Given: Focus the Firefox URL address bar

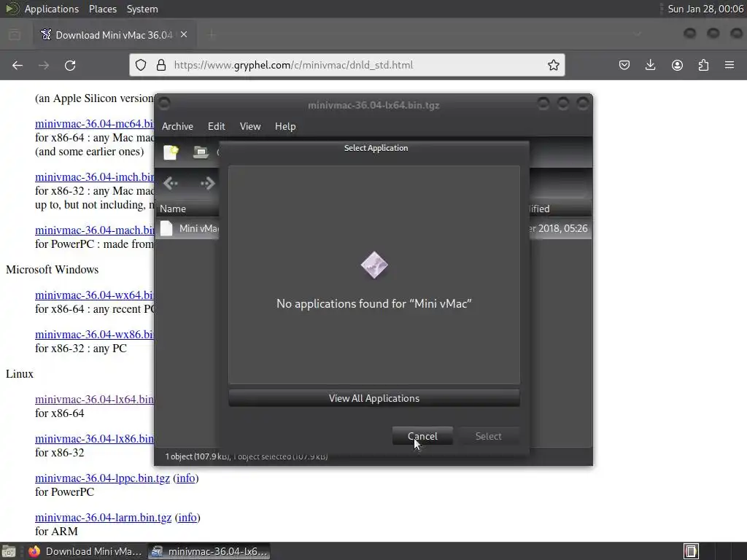Looking at the screenshot, I should point(347,65).
